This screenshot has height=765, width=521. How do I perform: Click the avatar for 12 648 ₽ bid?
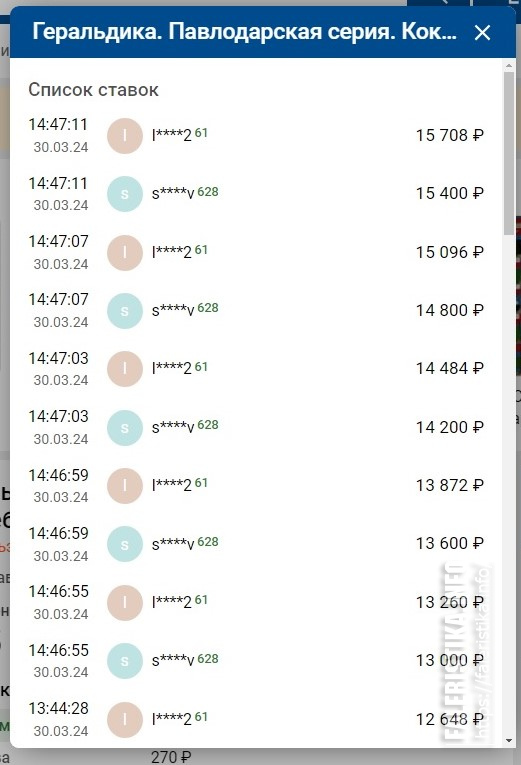(x=125, y=719)
